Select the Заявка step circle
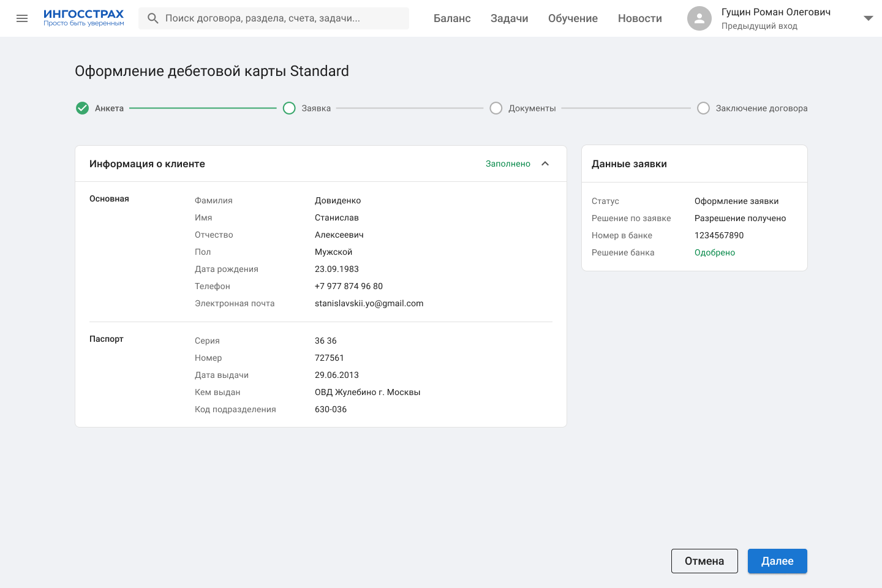 point(289,108)
